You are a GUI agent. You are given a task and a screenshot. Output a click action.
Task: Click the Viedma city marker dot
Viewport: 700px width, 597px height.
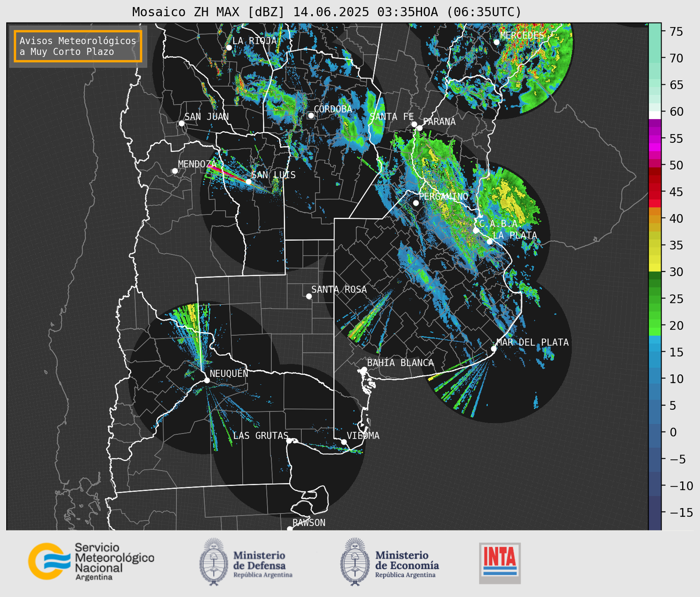pos(344,442)
